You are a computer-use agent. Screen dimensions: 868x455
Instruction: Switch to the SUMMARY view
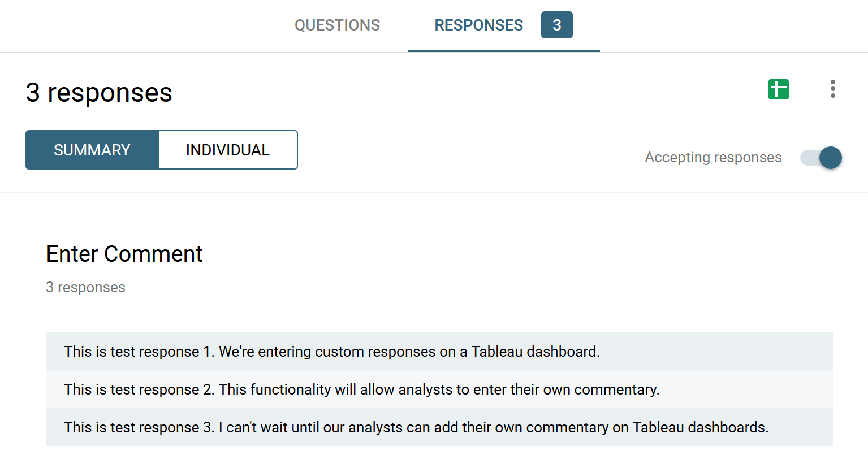(x=92, y=150)
